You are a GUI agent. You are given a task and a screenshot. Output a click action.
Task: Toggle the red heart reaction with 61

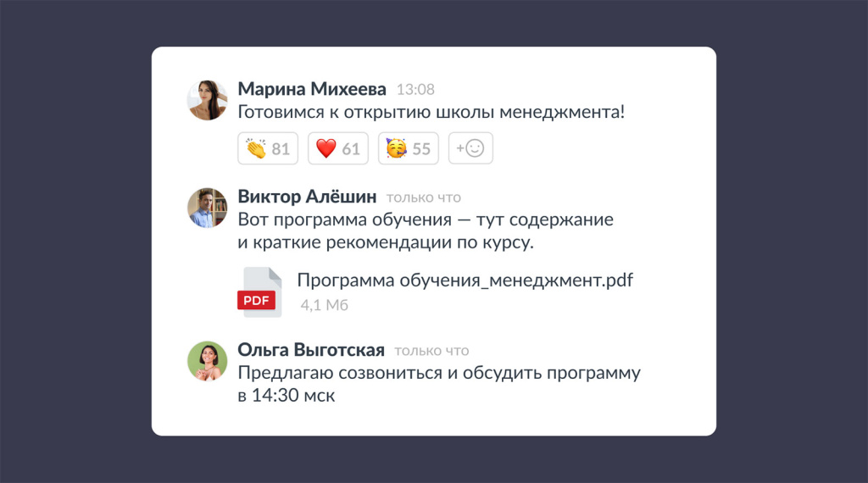(x=337, y=149)
